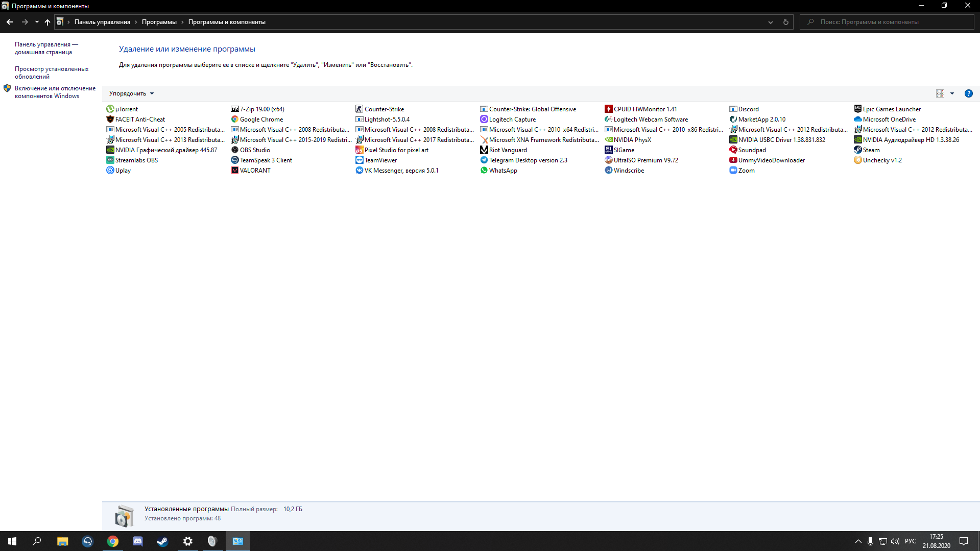Open Settings gear from the taskbar
The image size is (980, 551).
pos(187,541)
